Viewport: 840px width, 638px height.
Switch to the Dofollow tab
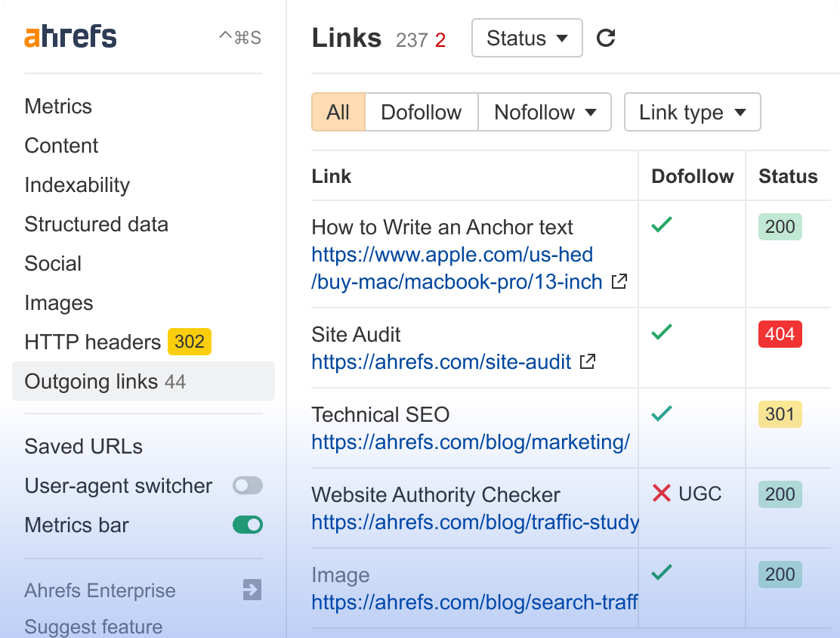(421, 112)
